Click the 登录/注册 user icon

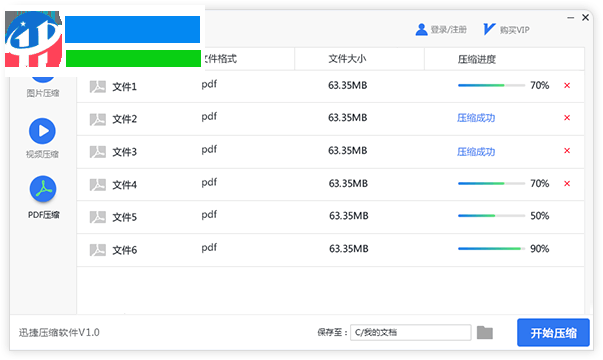[421, 29]
